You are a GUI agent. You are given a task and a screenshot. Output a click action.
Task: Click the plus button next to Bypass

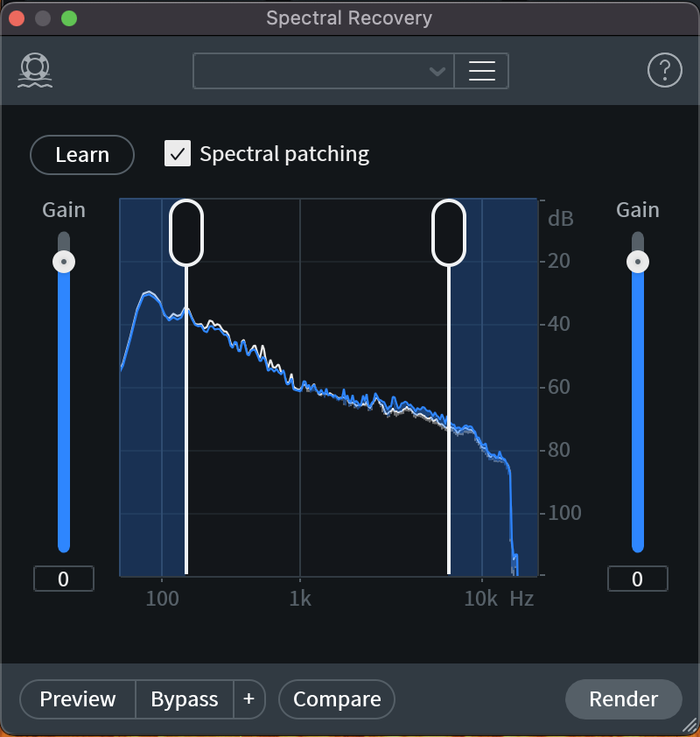(249, 699)
